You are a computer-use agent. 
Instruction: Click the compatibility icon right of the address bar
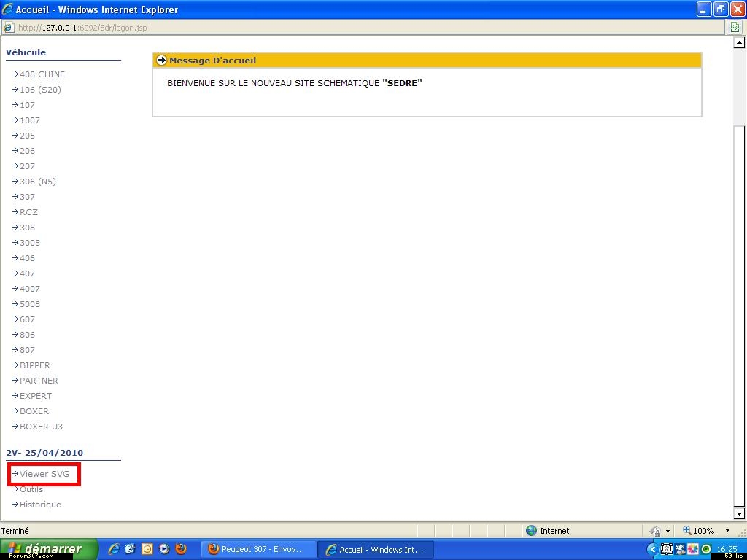coord(735,28)
